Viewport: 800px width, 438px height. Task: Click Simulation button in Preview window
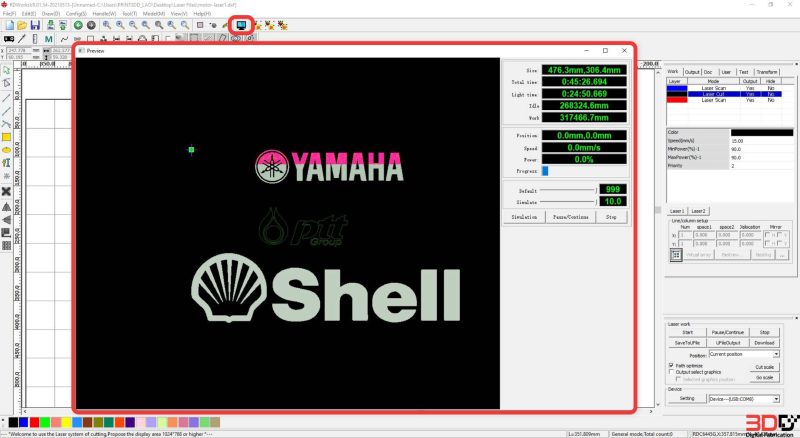pyautogui.click(x=524, y=217)
